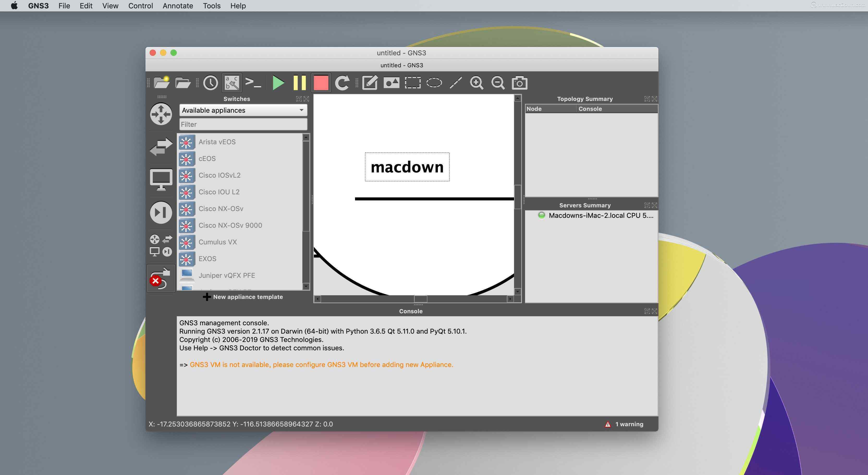Image resolution: width=868 pixels, height=475 pixels.
Task: Open the Available appliances dropdown
Action: [x=243, y=110]
